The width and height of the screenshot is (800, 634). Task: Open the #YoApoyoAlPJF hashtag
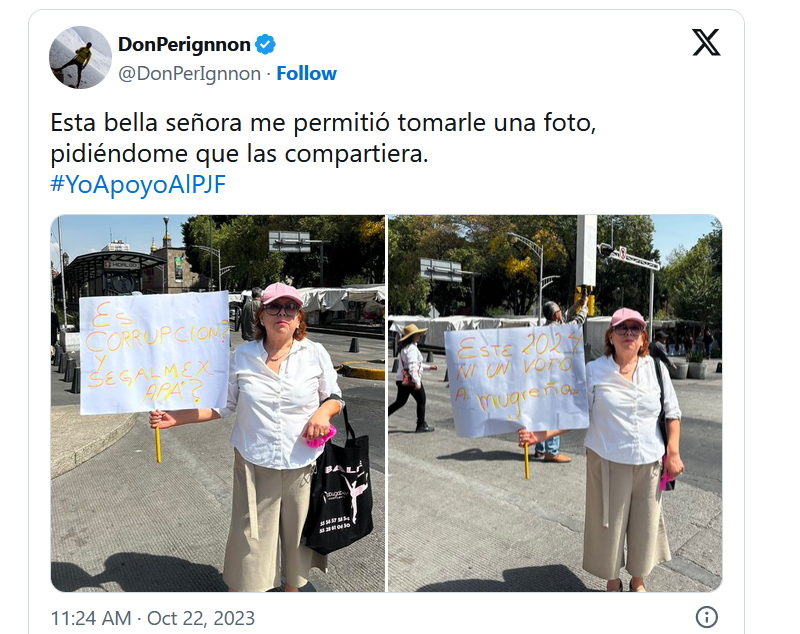point(138,184)
